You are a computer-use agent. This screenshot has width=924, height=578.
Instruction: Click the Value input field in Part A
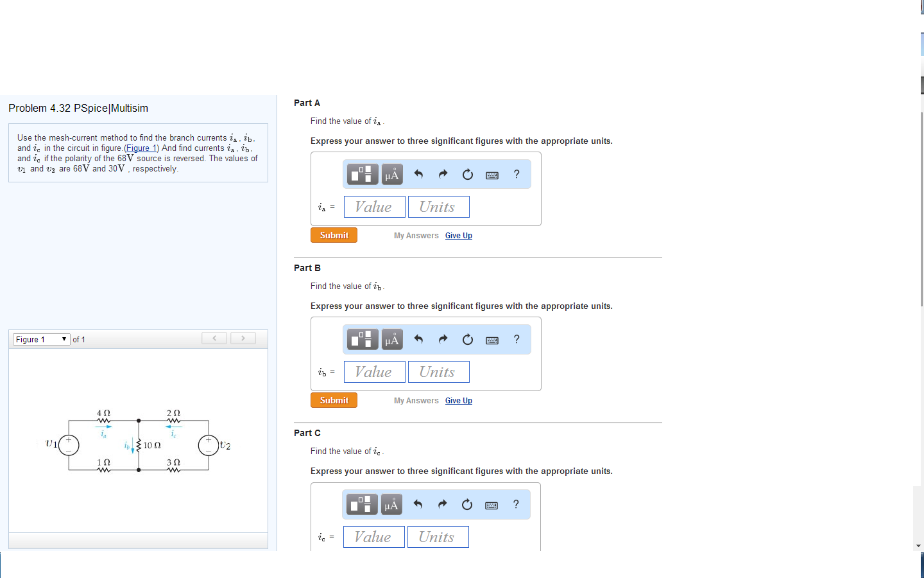(x=374, y=206)
